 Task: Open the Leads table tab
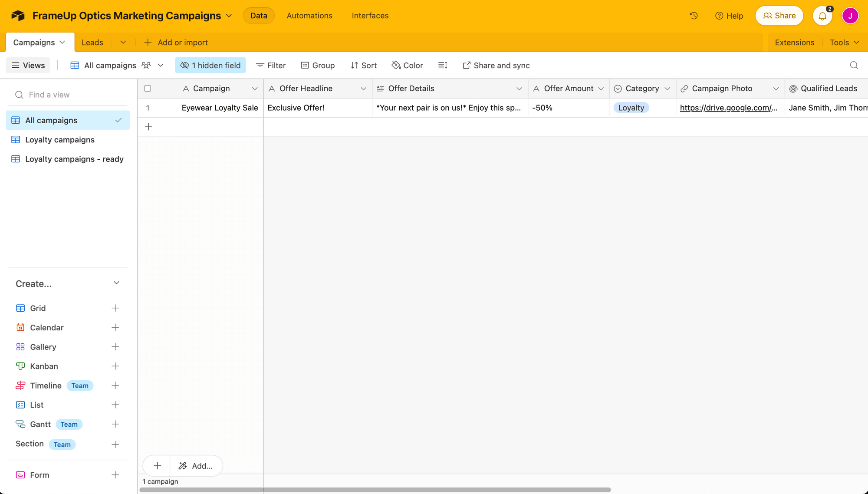[92, 42]
